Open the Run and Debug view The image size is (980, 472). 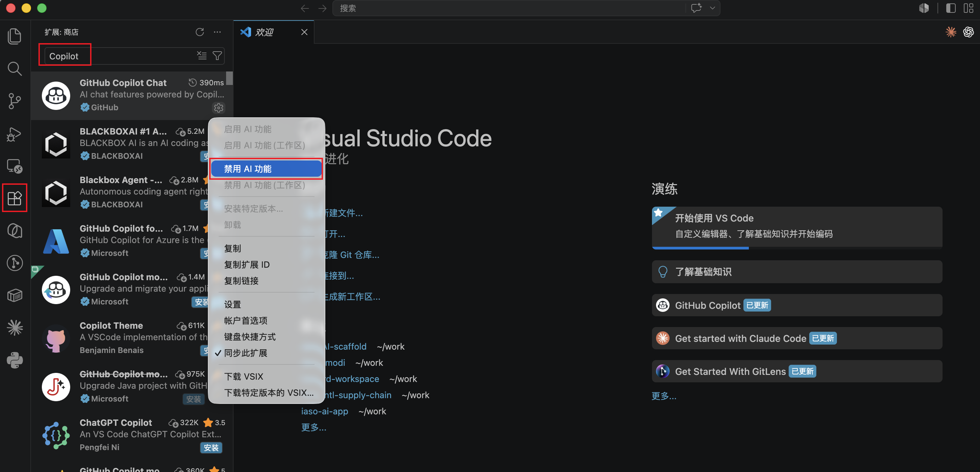(x=15, y=134)
